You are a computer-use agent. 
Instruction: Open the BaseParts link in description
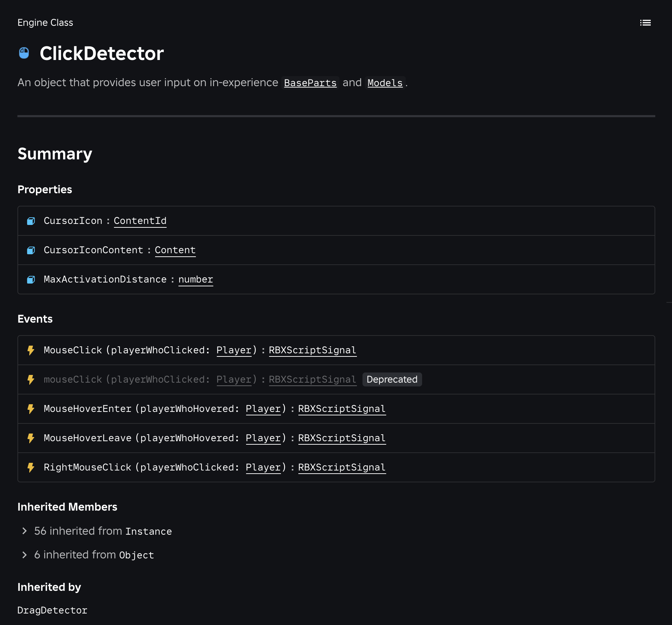click(310, 83)
